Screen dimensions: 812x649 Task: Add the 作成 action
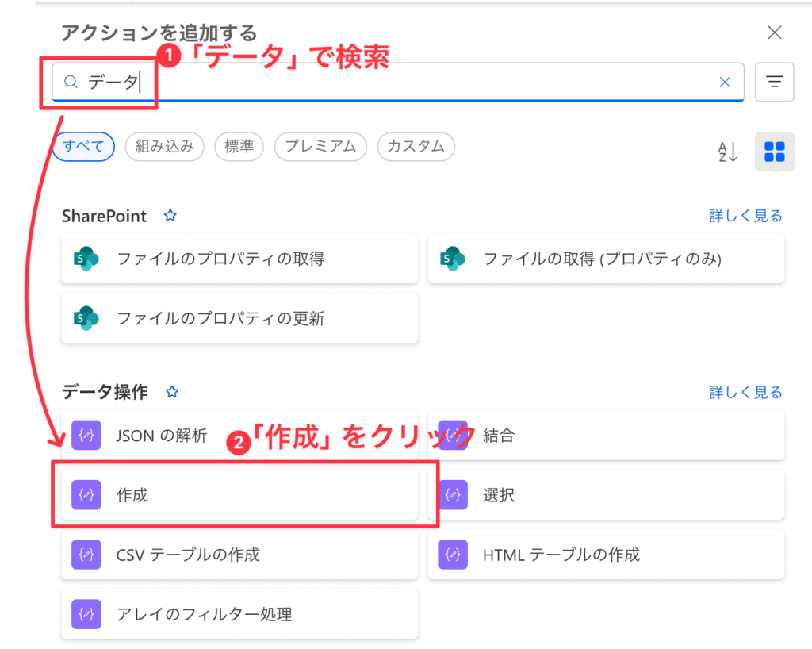coord(239,495)
